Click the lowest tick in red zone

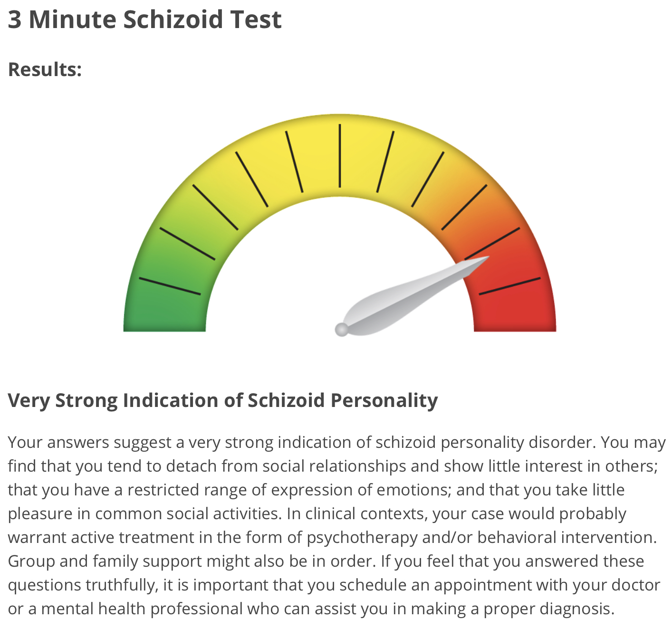point(509,286)
